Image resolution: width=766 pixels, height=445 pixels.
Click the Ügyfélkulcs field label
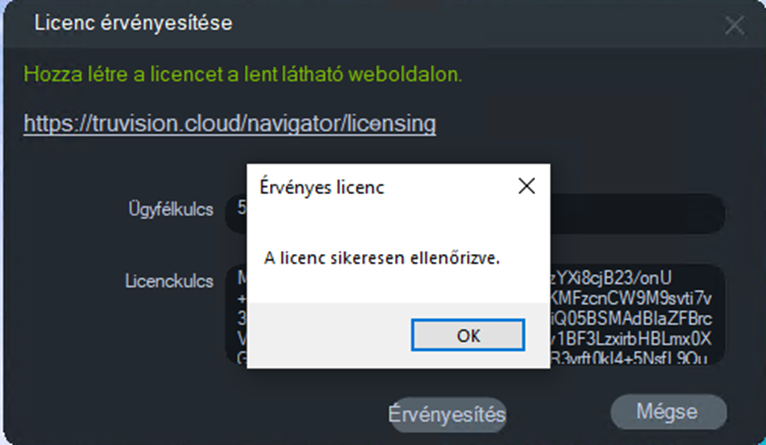click(x=170, y=209)
